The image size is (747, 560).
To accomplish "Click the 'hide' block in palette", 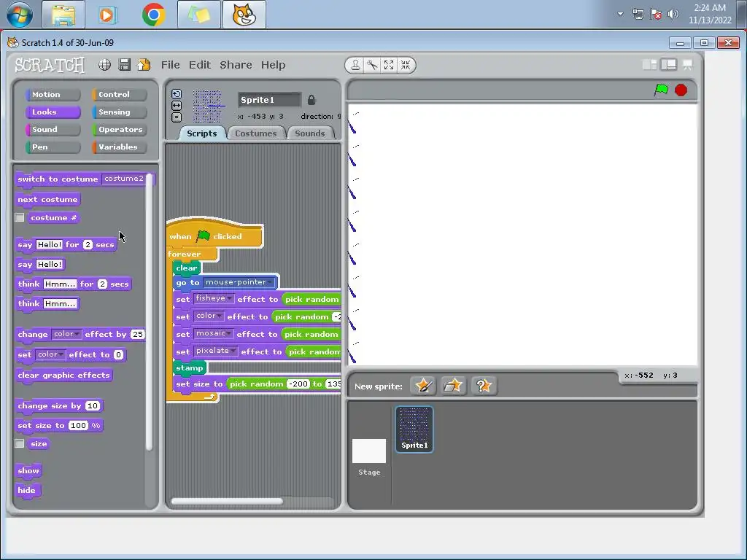I will (x=27, y=491).
